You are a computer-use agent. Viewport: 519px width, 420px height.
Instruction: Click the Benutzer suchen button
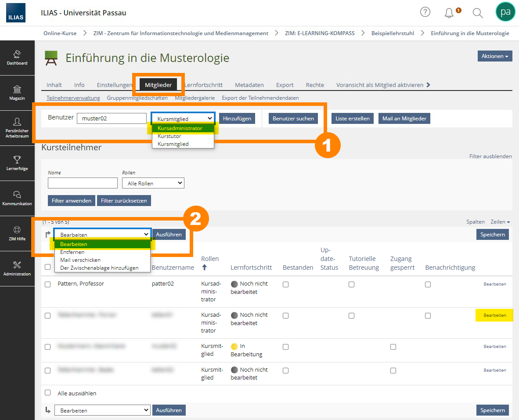coord(293,118)
